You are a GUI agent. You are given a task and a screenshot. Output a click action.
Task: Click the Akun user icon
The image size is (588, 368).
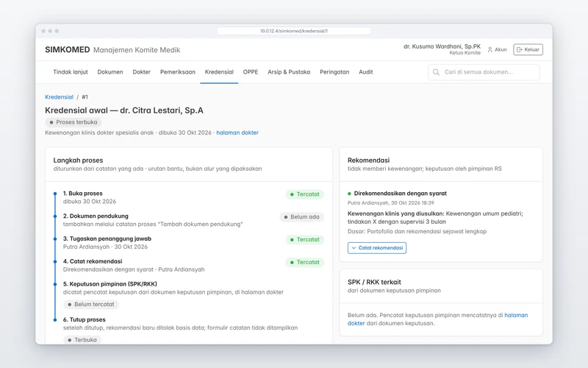click(x=490, y=49)
